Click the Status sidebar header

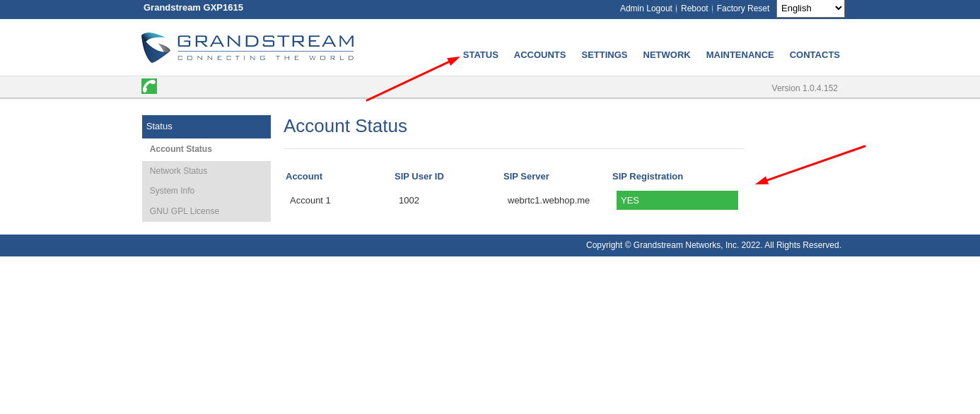point(206,126)
